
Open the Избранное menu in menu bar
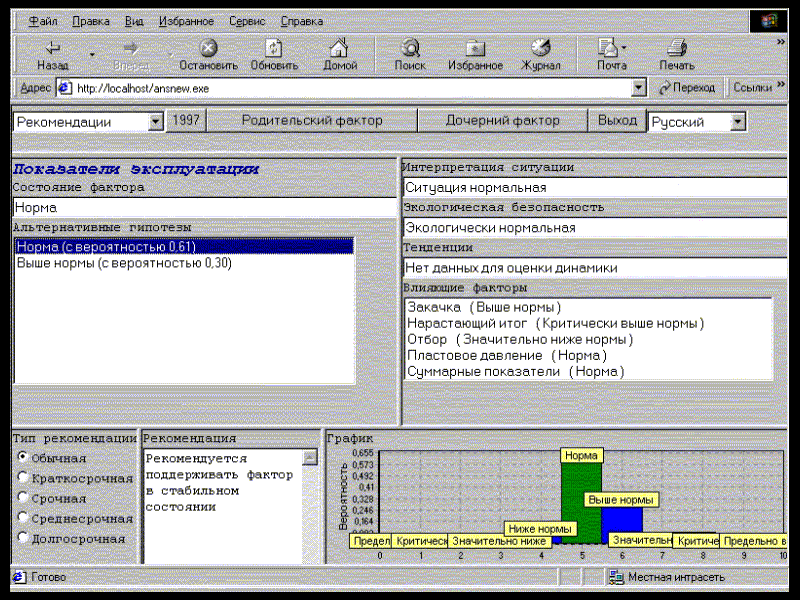pos(186,21)
